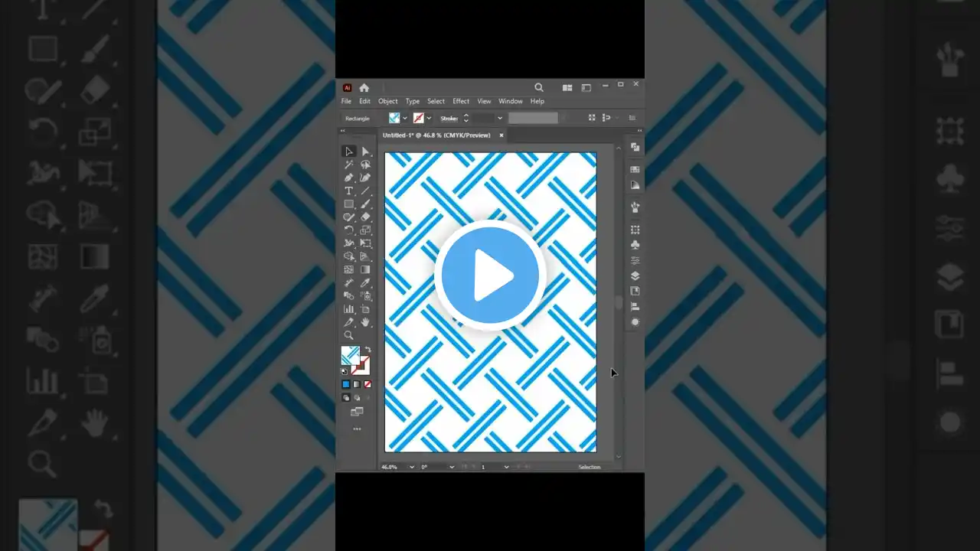This screenshot has width=980, height=551.
Task: Open the Select menu
Action: click(436, 101)
